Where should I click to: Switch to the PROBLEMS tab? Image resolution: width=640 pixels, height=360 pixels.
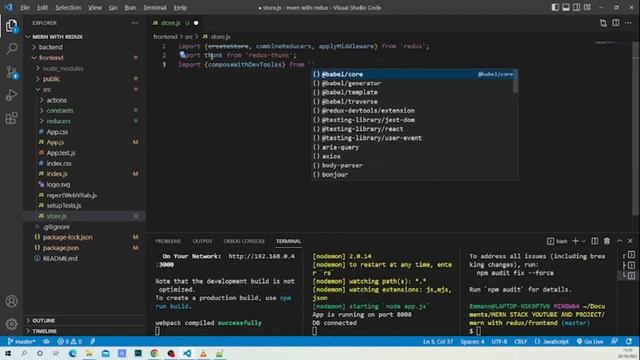click(x=168, y=241)
